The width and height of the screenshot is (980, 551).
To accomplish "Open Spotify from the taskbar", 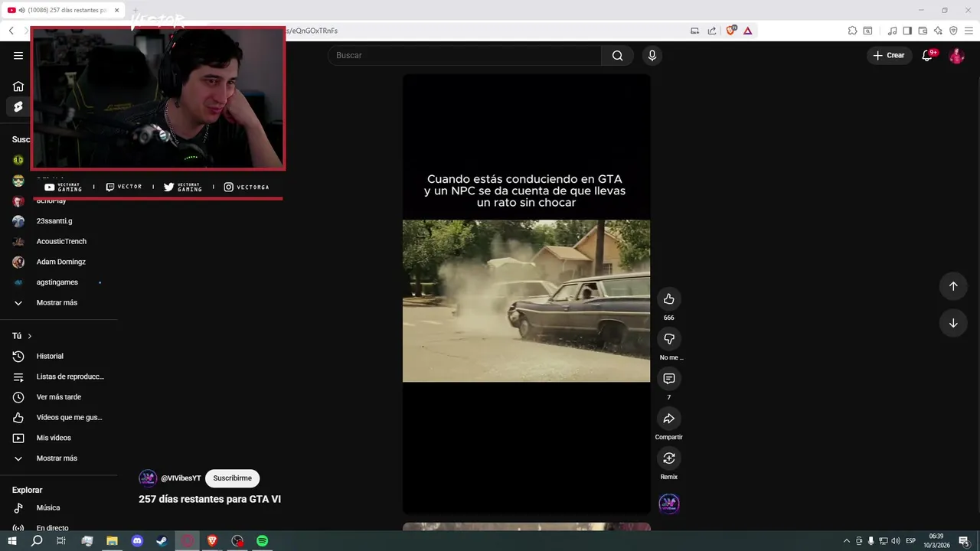I will (263, 540).
